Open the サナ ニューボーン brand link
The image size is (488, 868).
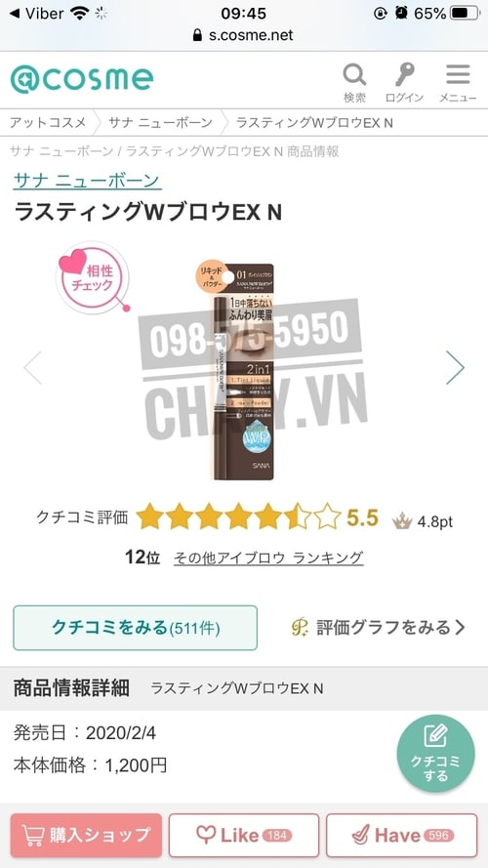pyautogui.click(x=88, y=181)
